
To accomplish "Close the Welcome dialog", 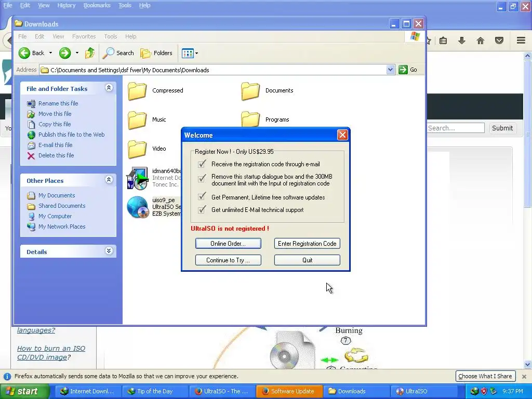I will [x=342, y=135].
